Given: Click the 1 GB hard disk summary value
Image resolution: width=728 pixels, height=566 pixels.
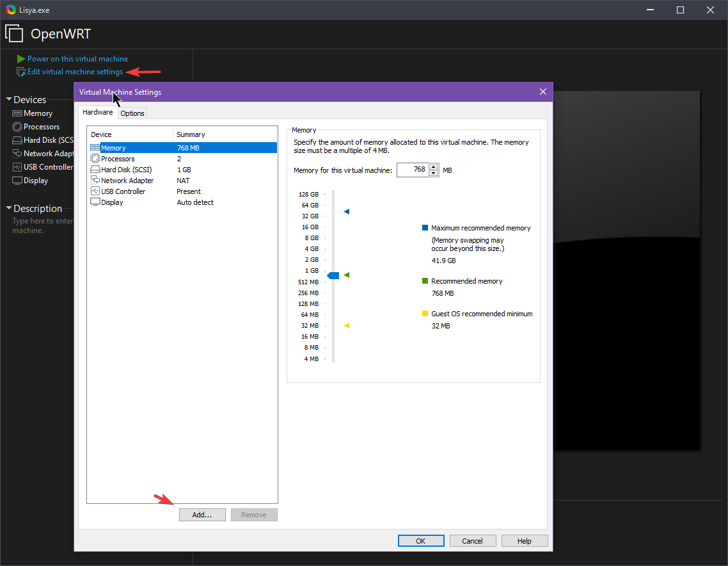Looking at the screenshot, I should pyautogui.click(x=184, y=170).
